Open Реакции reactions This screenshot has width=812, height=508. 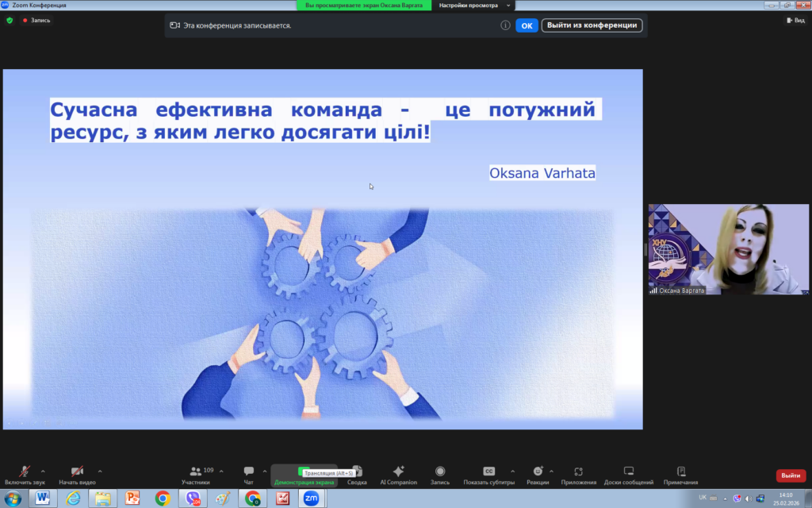coord(538,471)
